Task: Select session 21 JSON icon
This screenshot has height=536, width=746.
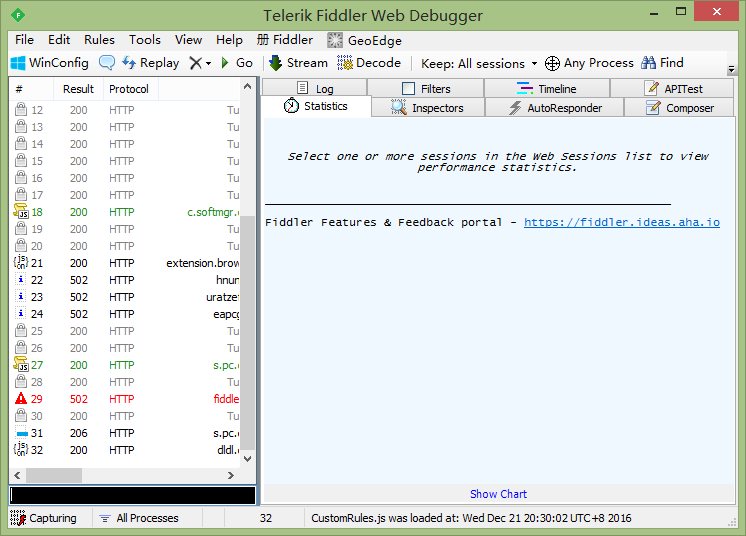Action: point(21,263)
